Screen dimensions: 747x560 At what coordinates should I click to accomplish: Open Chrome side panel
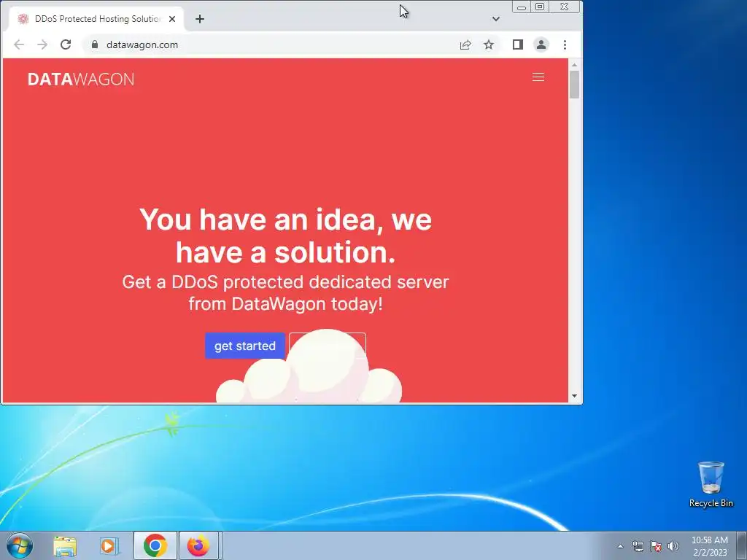point(518,44)
